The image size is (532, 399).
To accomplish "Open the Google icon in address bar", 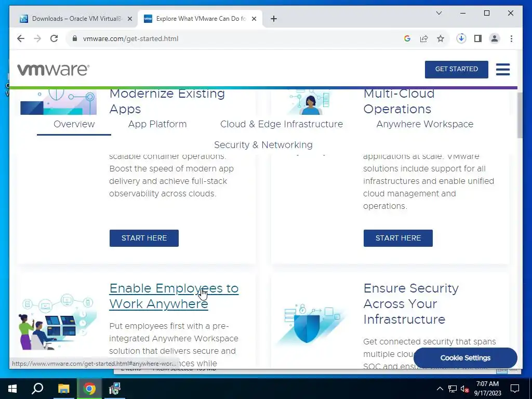I will click(x=407, y=38).
